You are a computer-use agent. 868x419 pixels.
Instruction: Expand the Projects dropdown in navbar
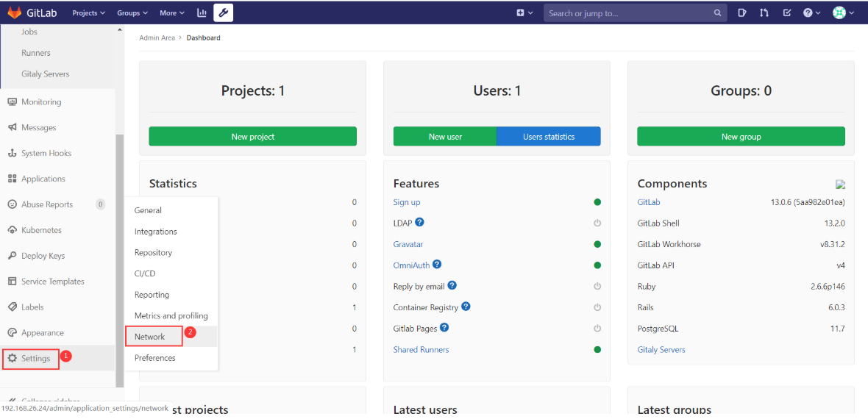click(x=88, y=12)
